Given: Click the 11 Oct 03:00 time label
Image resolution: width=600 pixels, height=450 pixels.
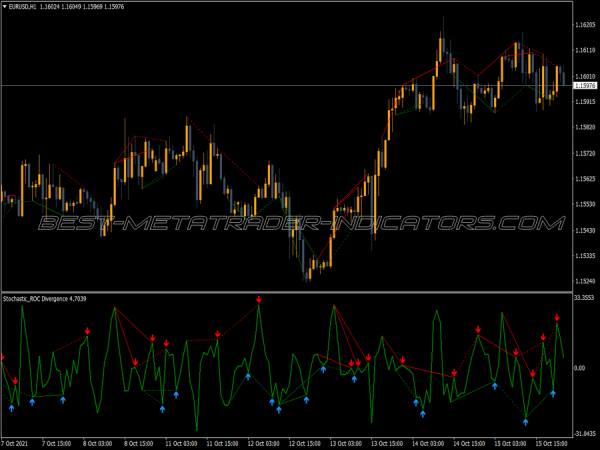Looking at the screenshot, I should [181, 444].
